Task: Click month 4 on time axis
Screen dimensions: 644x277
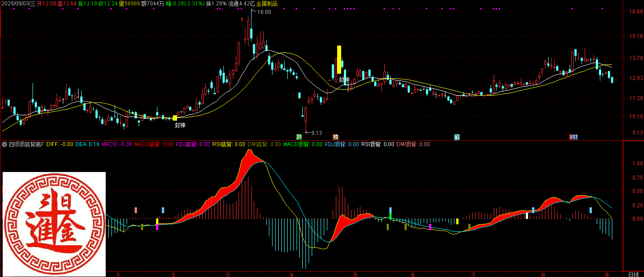Action: click(292, 274)
